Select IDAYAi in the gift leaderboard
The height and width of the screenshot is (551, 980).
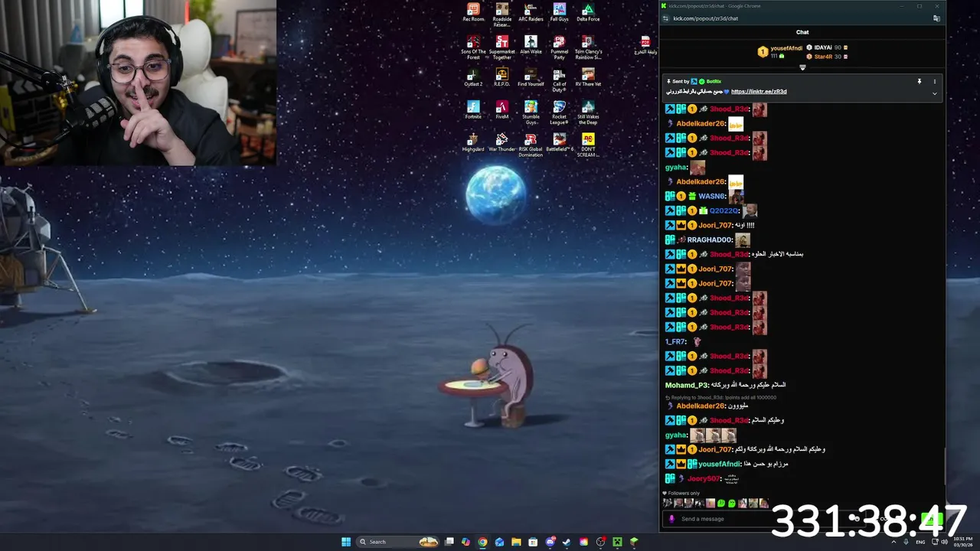(x=828, y=47)
